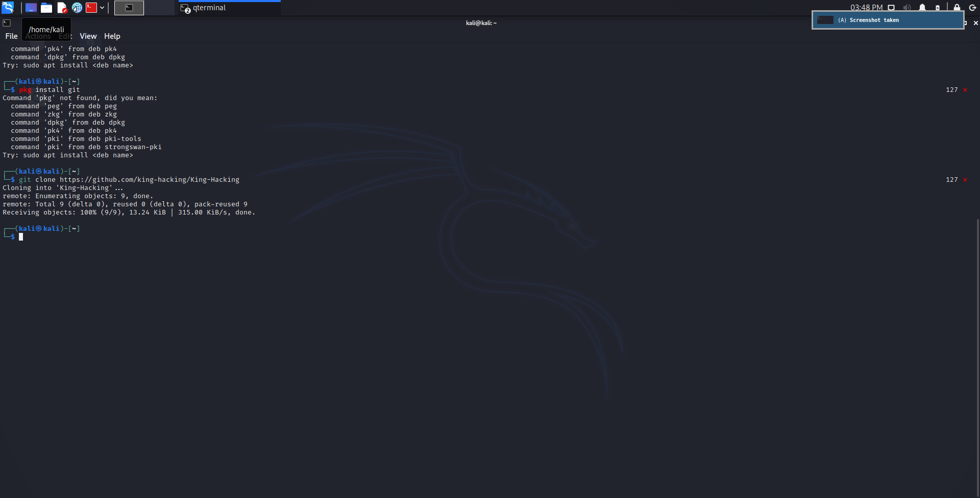Open the Kali applications menu

(8, 8)
